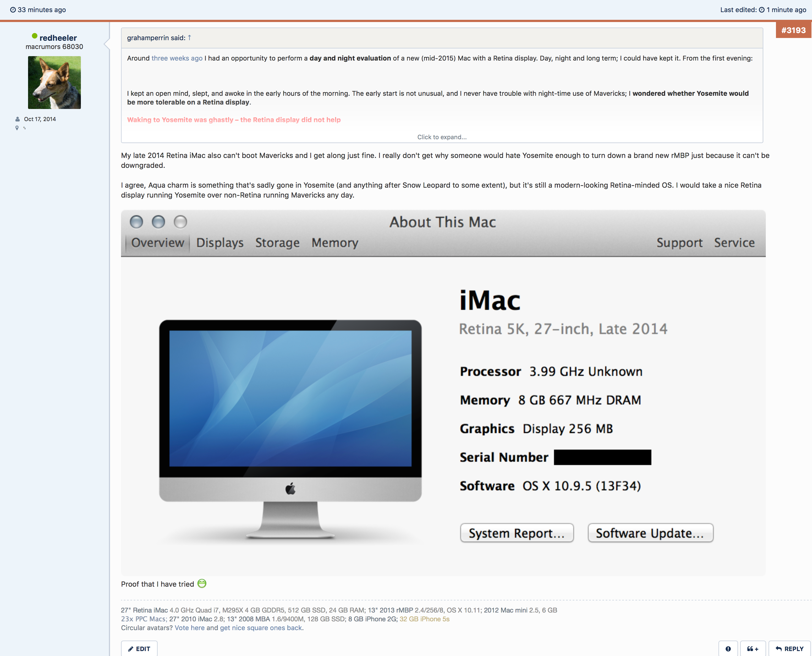The height and width of the screenshot is (656, 812).
Task: Click the redheeler username link
Action: click(58, 38)
